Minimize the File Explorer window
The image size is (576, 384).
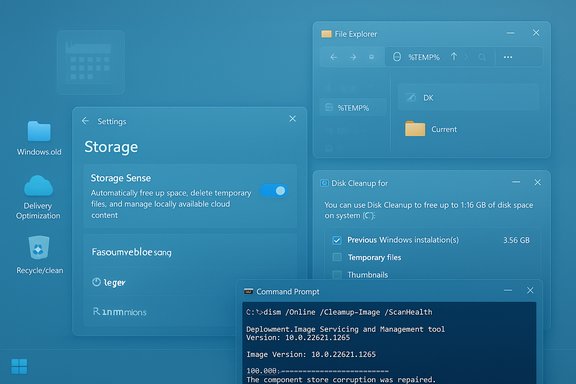click(x=511, y=33)
